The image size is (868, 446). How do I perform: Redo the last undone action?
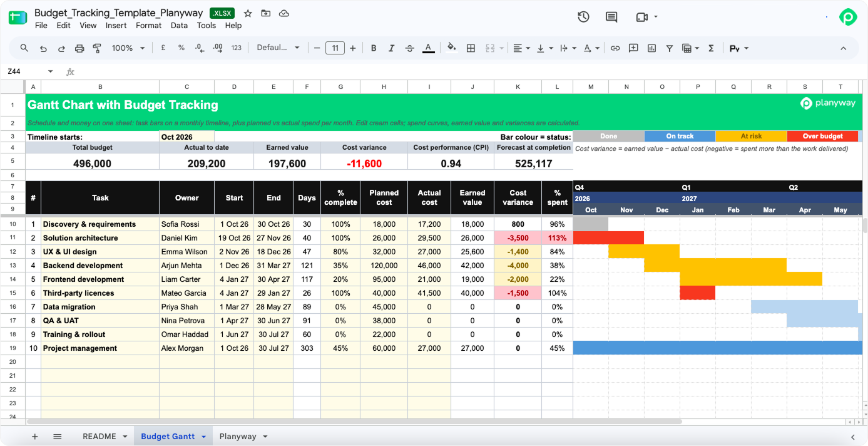[61, 48]
